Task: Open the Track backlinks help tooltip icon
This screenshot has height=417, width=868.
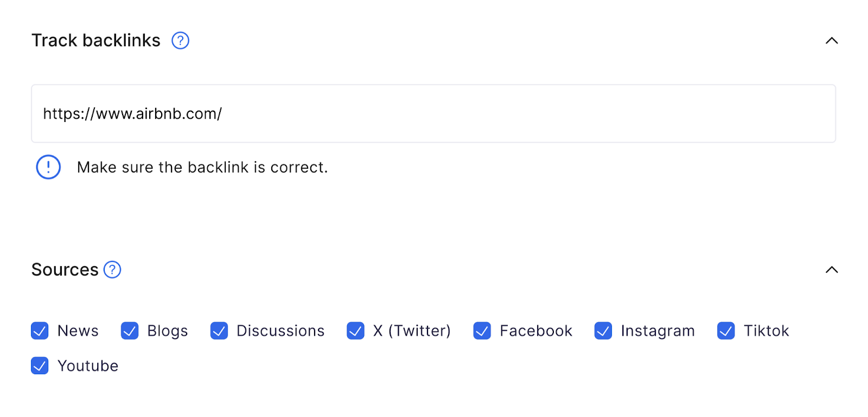Action: [180, 41]
